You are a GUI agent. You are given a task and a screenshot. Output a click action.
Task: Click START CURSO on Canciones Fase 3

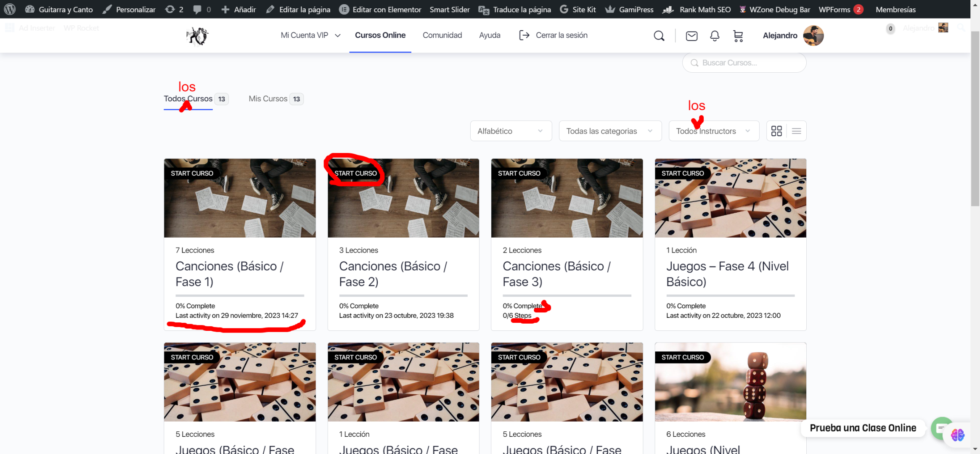click(x=519, y=173)
